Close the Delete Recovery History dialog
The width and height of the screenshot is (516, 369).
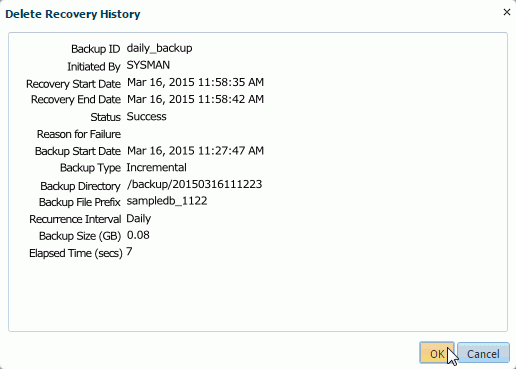point(507,12)
